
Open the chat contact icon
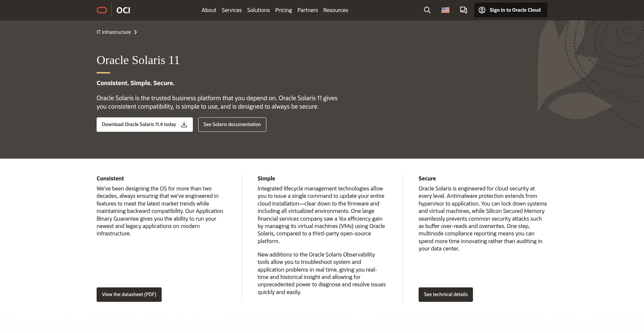[464, 10]
